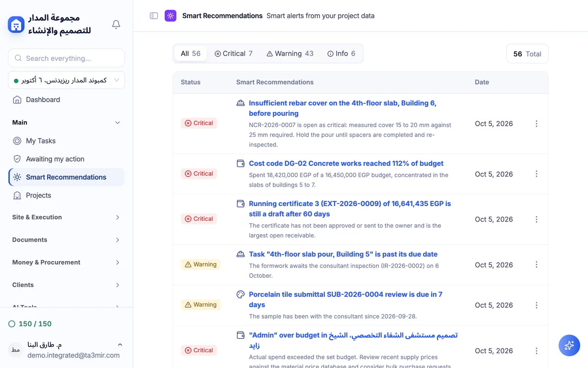Open row menu for rebar cover alert
Viewport: 588px width, 368px height.
pyautogui.click(x=537, y=124)
